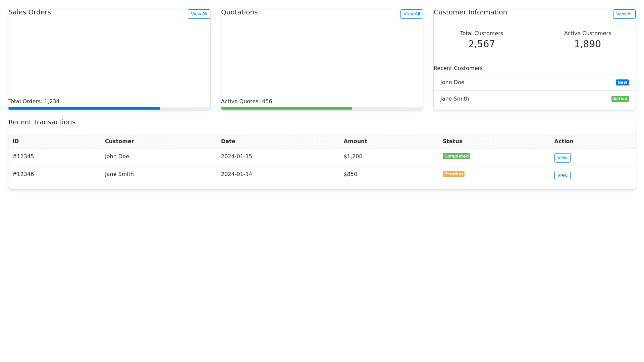The height and width of the screenshot is (362, 644).
Task: Select John Doe in Recent Customers
Action: 452,82
